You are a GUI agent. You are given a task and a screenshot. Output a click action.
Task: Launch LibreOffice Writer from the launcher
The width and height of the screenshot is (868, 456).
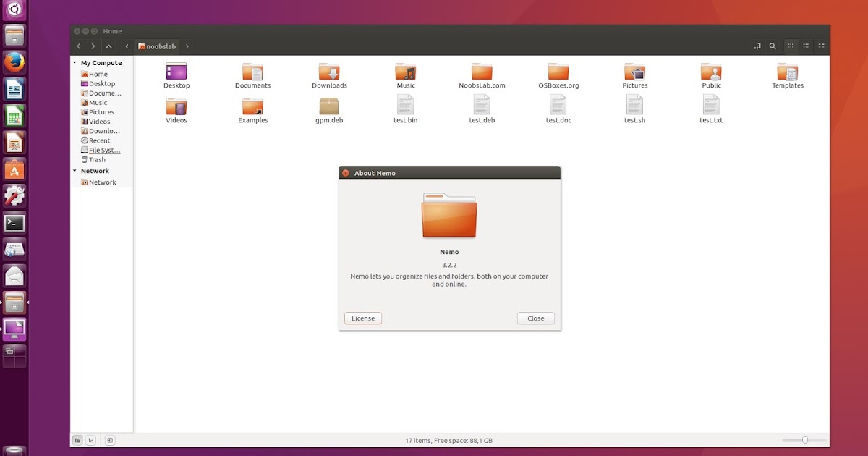[14, 89]
